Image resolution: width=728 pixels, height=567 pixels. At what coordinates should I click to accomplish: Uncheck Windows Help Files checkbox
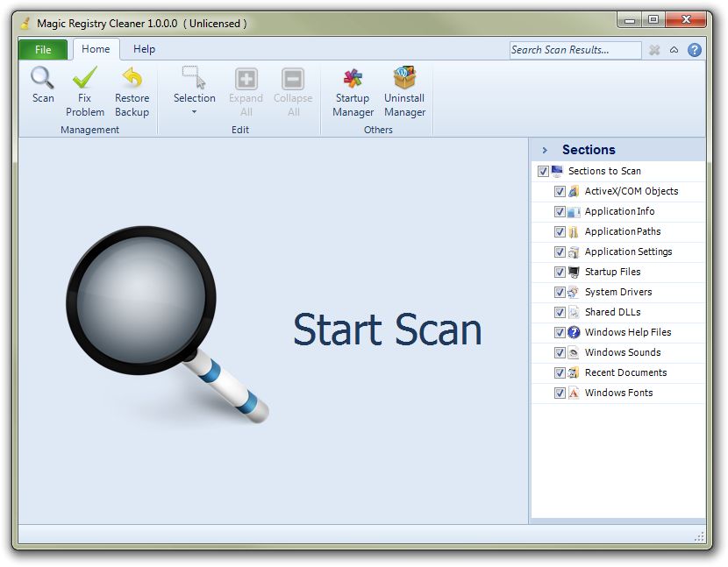[x=560, y=332]
